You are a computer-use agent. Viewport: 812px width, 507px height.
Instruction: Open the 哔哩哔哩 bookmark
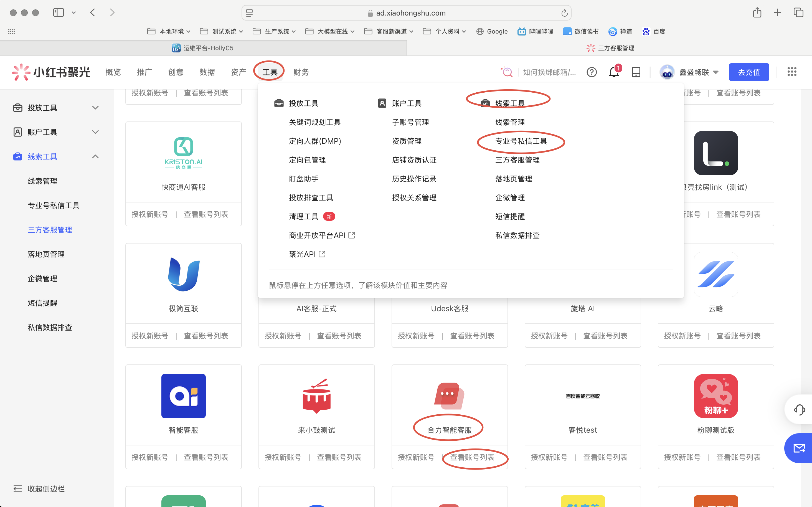point(536,32)
